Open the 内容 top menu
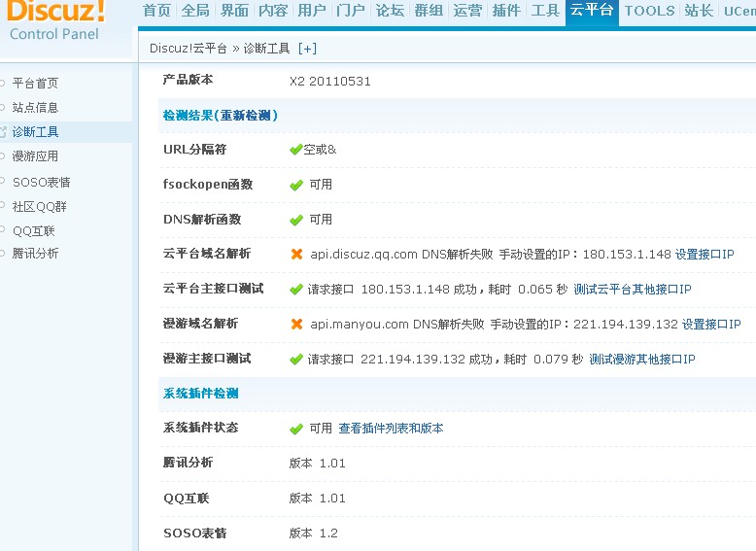Screen dimensions: 756x551 click(273, 10)
